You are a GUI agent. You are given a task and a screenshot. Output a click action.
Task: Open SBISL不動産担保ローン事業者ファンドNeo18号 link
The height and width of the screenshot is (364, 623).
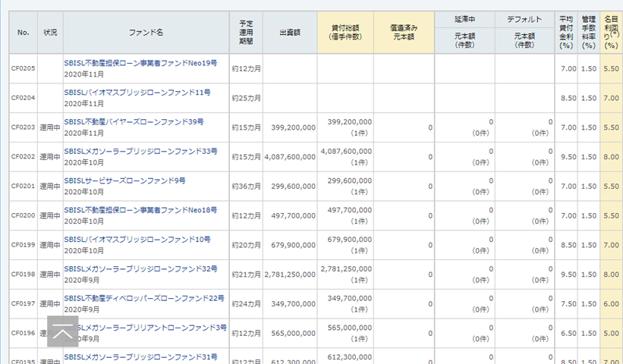[x=140, y=210]
